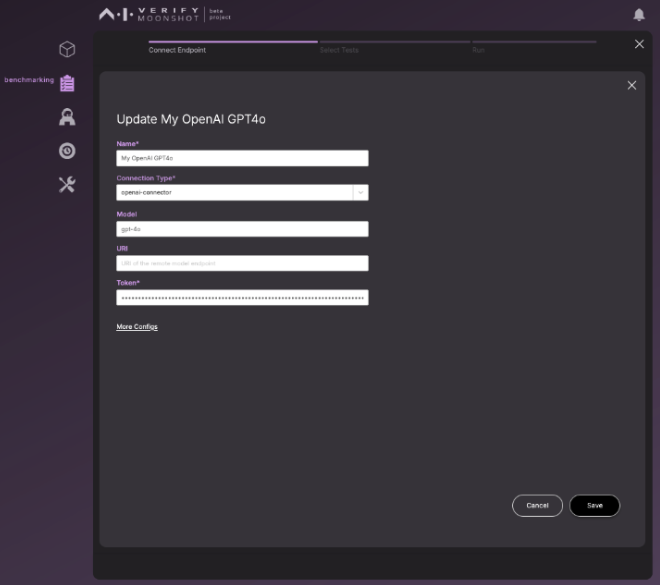This screenshot has width=660, height=585.
Task: Click the Model field containing gpt-4o
Action: [242, 229]
